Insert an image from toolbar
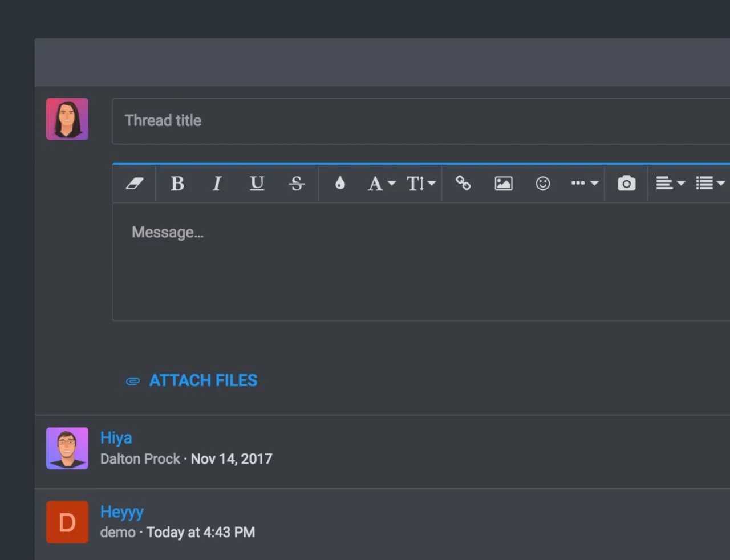This screenshot has width=730, height=560. pyautogui.click(x=503, y=184)
